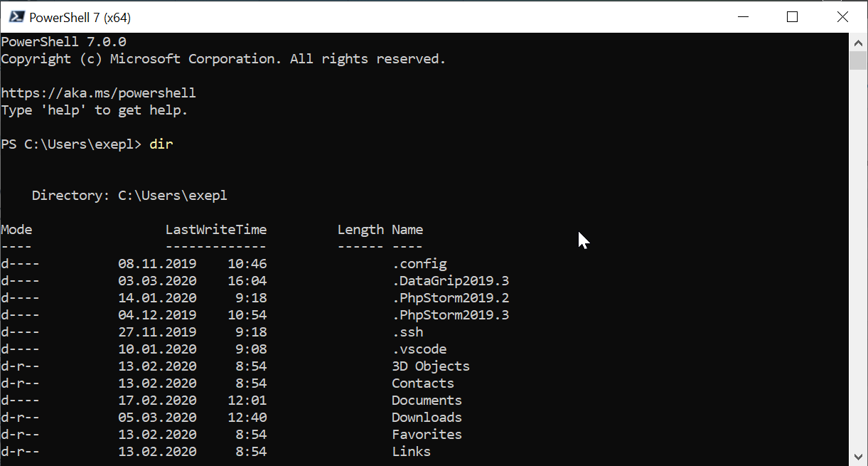This screenshot has height=466, width=868.
Task: Minimize the PowerShell 7 window
Action: 743,16
